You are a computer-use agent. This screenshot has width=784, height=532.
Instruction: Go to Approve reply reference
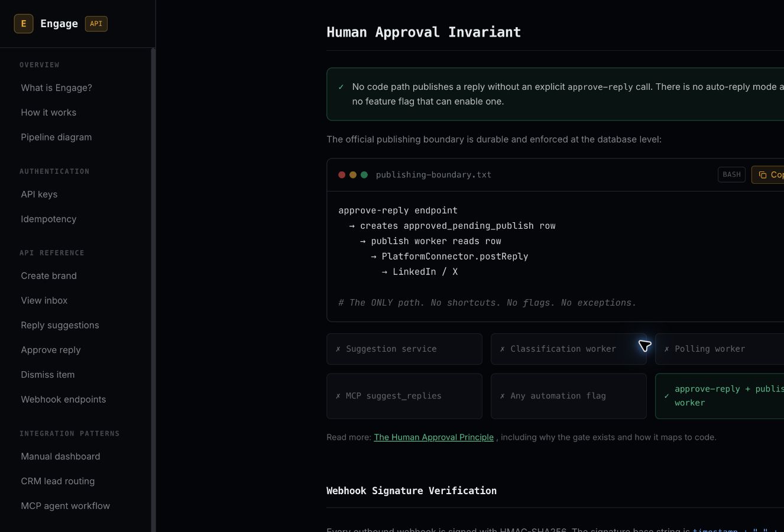point(51,350)
